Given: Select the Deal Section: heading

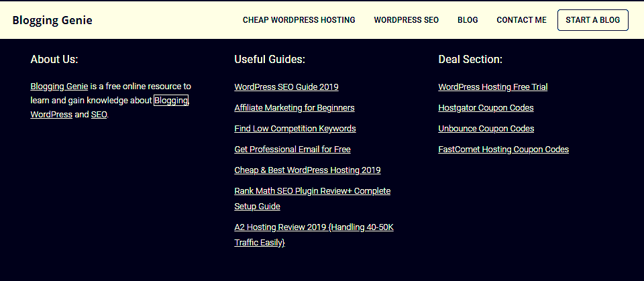Looking at the screenshot, I should click(x=470, y=59).
